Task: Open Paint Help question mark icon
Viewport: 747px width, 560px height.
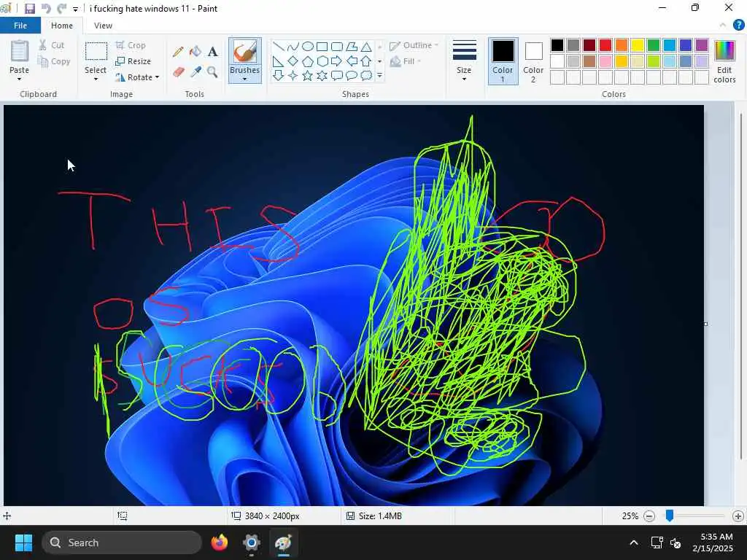Action: coord(738,25)
